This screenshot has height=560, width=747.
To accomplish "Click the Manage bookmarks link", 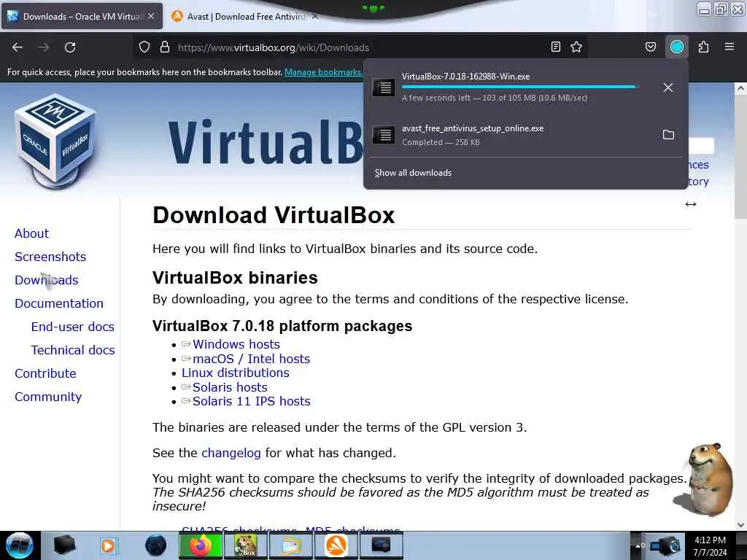I will [323, 72].
